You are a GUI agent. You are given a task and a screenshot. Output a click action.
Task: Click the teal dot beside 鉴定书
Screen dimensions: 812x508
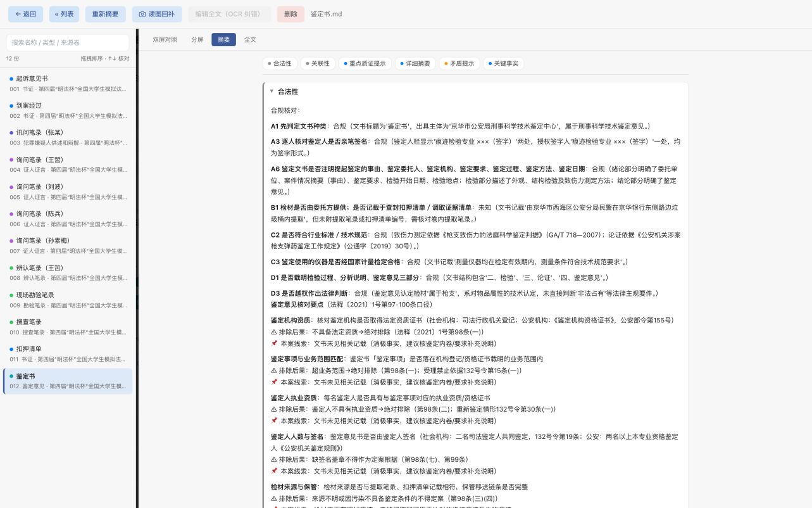click(11, 376)
